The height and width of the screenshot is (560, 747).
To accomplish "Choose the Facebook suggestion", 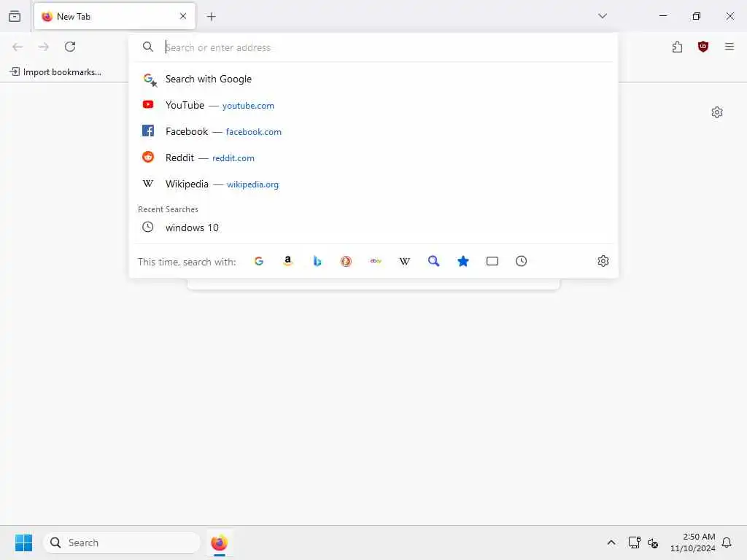I will [373, 131].
